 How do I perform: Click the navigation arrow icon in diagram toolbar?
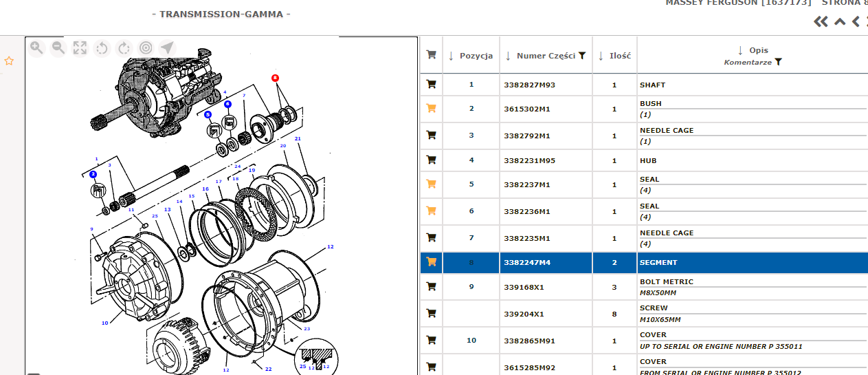(x=167, y=47)
